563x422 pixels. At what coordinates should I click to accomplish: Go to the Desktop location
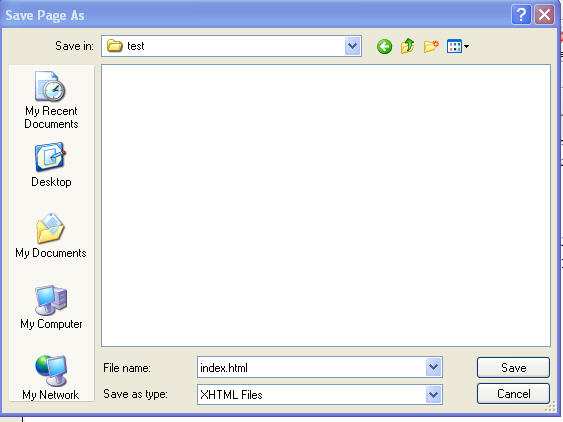click(51, 165)
